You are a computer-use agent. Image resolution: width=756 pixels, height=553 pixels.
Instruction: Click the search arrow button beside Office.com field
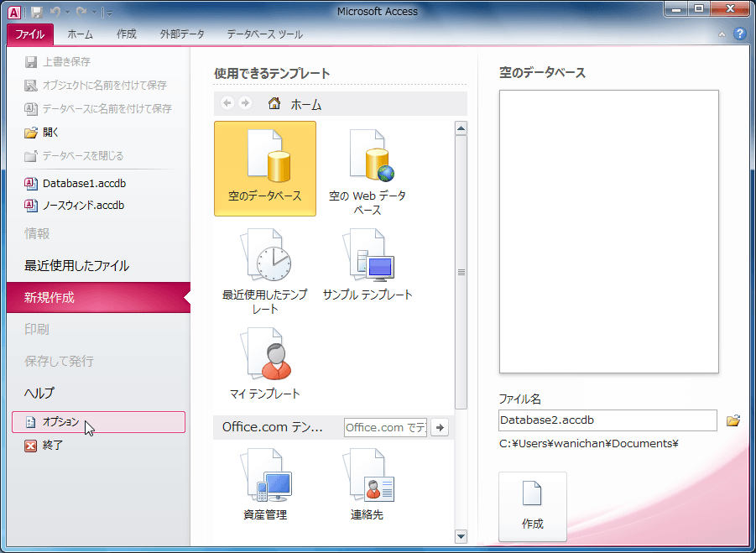pyautogui.click(x=439, y=428)
